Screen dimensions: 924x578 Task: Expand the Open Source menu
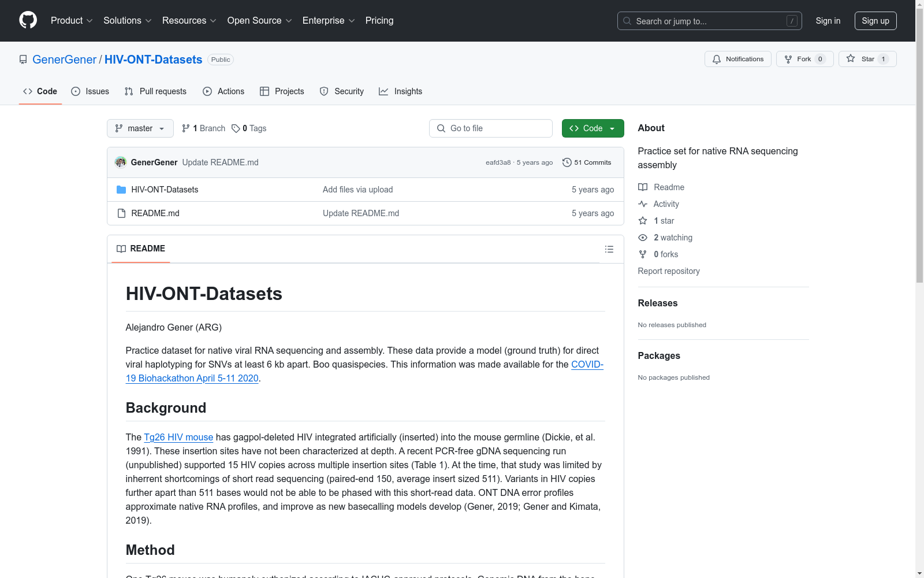tap(260, 20)
